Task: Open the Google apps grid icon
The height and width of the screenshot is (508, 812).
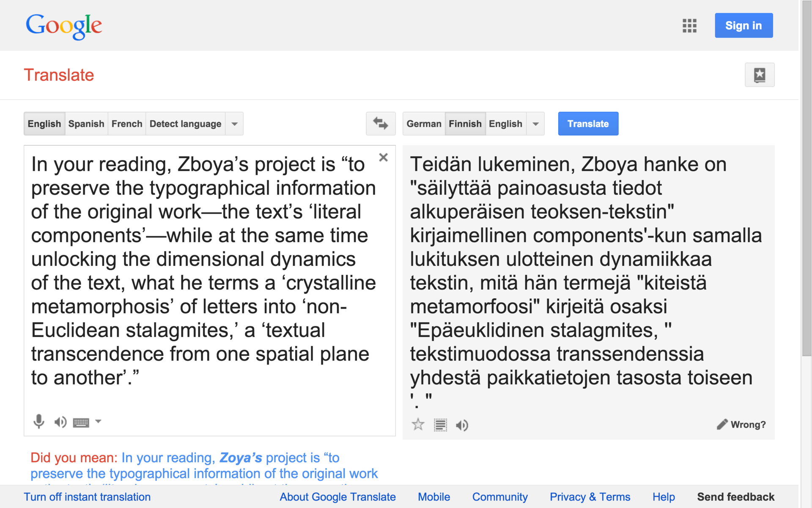Action: [x=689, y=26]
